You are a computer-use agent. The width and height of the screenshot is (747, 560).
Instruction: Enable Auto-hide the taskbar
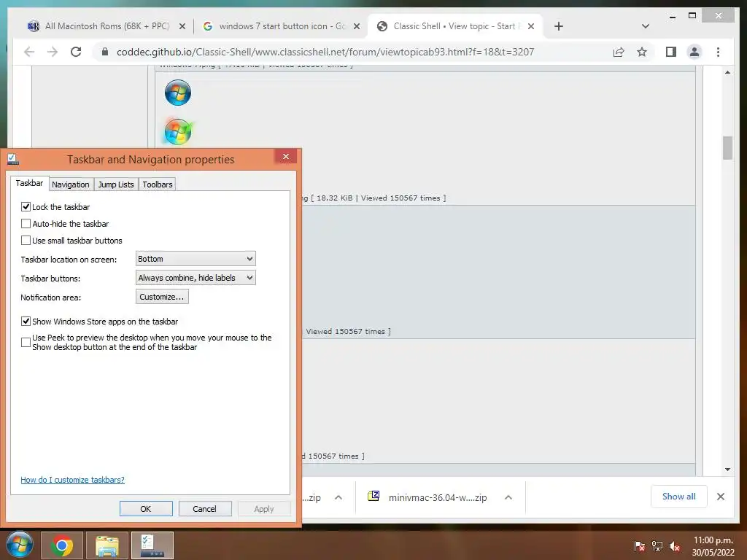(26, 223)
